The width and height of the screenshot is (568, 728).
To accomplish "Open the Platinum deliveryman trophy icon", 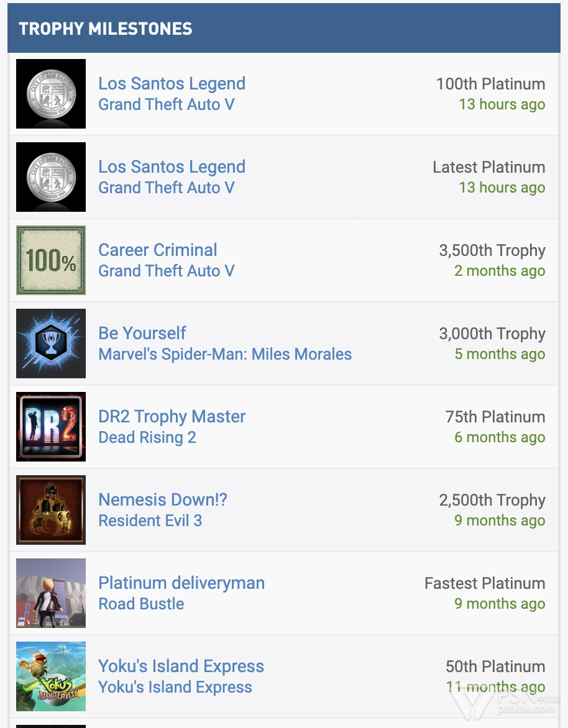I will click(x=51, y=593).
